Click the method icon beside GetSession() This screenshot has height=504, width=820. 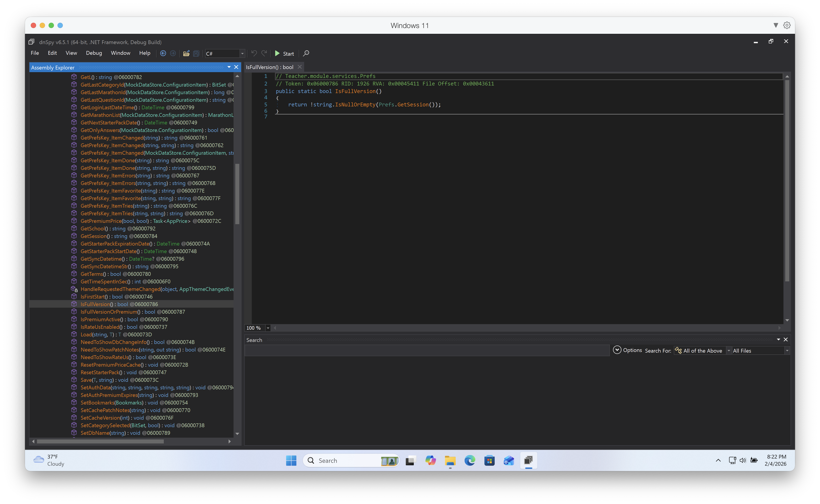(x=74, y=236)
